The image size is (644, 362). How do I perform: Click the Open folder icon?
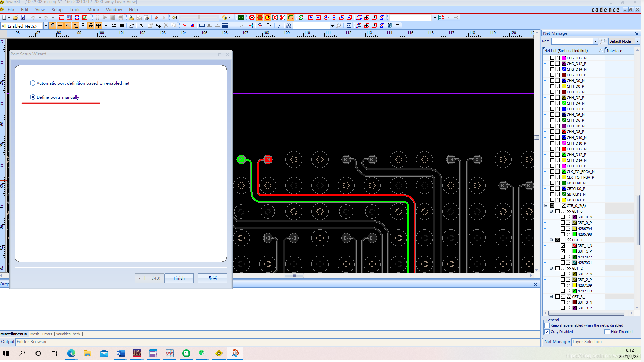15,17
